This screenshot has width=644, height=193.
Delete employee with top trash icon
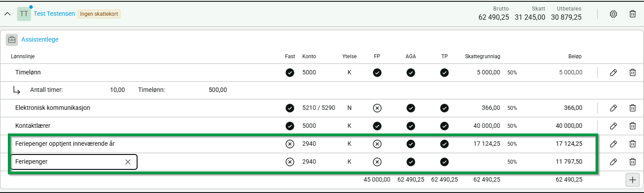point(632,14)
